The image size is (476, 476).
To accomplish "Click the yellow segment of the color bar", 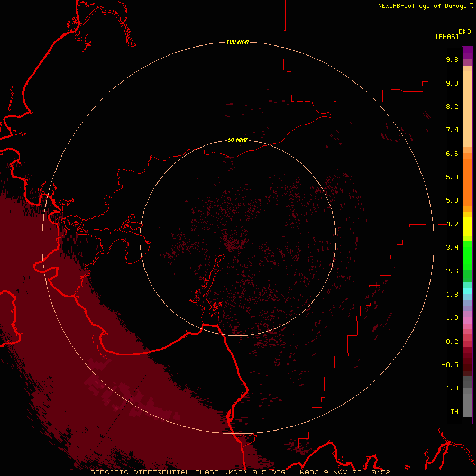I will [467, 226].
